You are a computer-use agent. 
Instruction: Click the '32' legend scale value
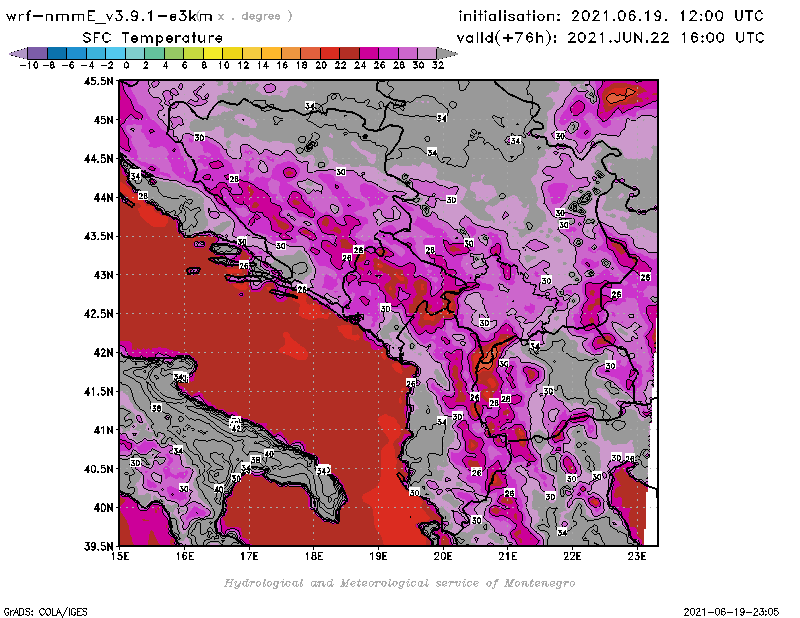438,66
